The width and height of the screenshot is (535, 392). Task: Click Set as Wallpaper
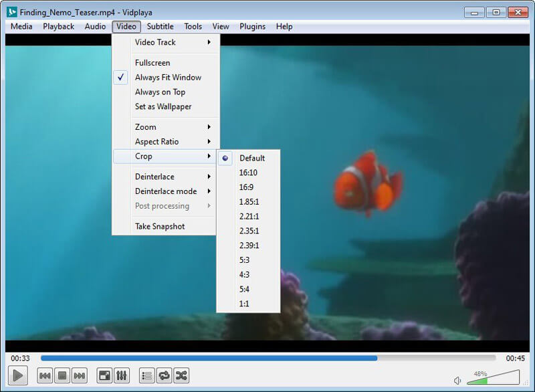163,107
